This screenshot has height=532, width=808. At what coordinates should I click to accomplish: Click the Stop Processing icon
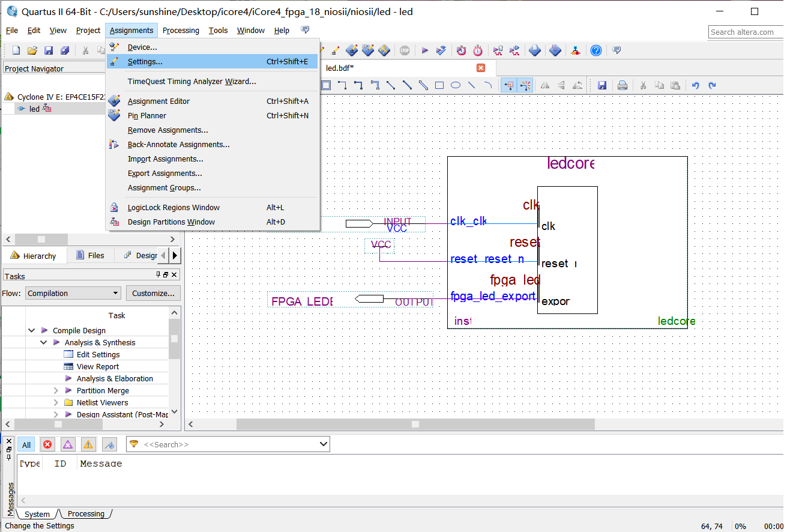[405, 50]
